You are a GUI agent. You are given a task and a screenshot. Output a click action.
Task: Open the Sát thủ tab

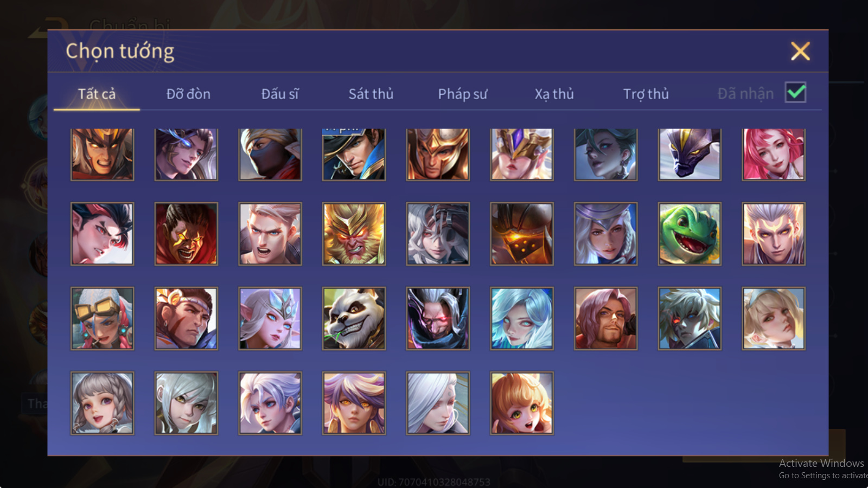pos(371,94)
